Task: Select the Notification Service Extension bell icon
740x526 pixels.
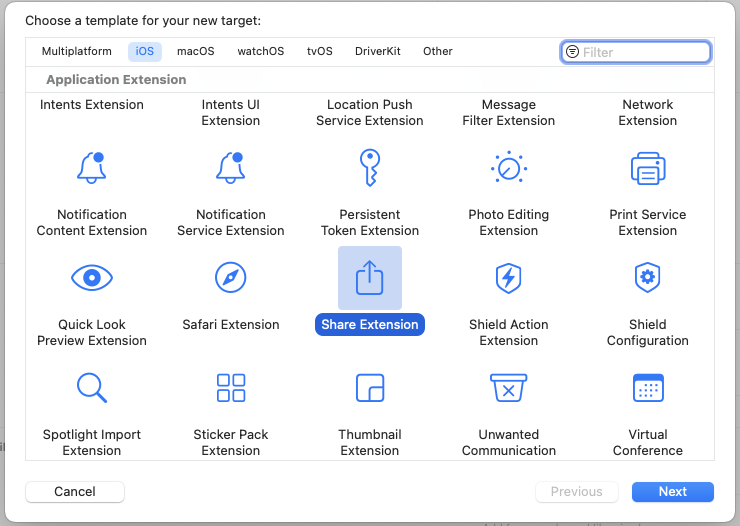Action: click(230, 168)
